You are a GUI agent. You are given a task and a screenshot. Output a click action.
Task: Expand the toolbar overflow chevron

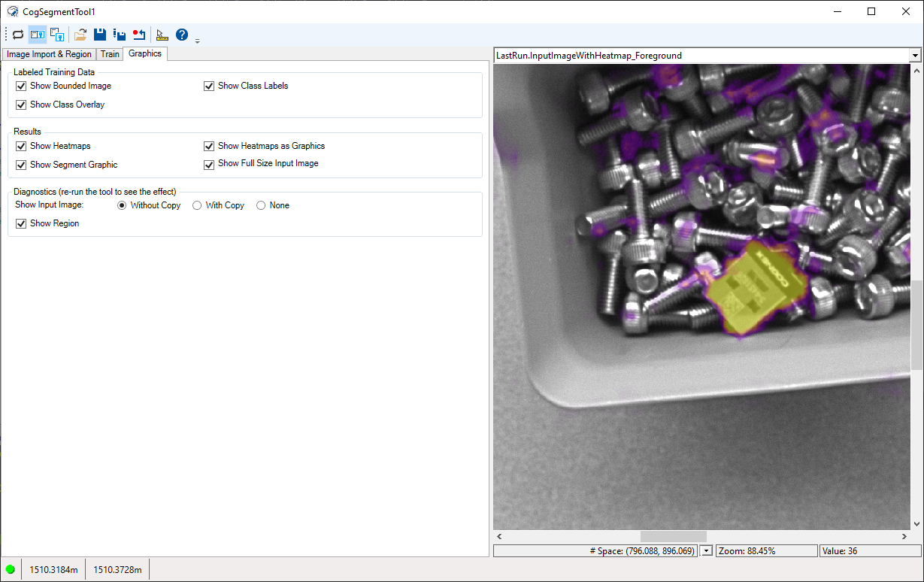(x=197, y=40)
